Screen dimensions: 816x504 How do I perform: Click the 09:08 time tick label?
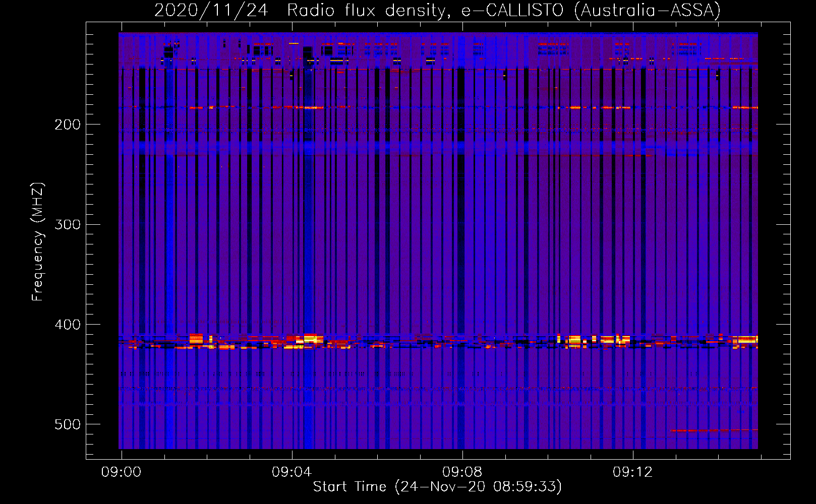[x=462, y=472]
